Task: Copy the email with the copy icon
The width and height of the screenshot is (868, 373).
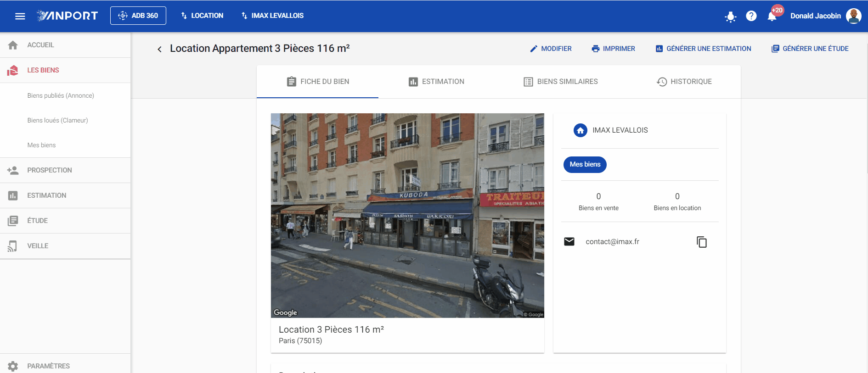Action: click(x=702, y=242)
